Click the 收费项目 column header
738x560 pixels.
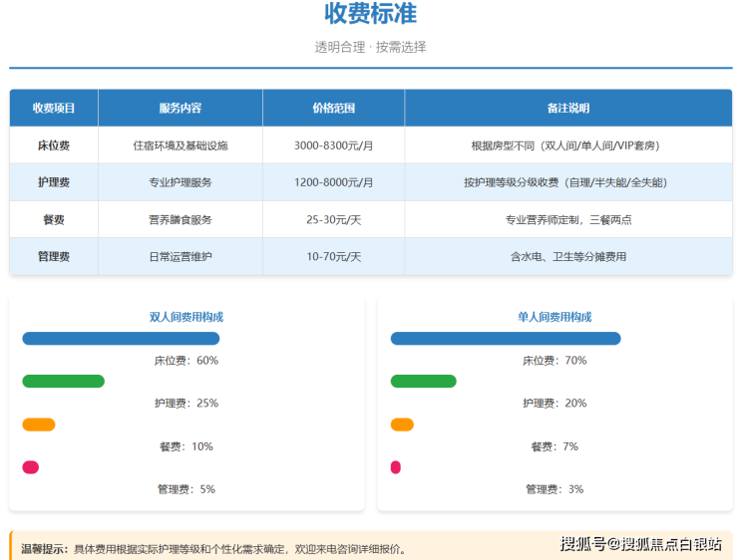[x=54, y=108]
